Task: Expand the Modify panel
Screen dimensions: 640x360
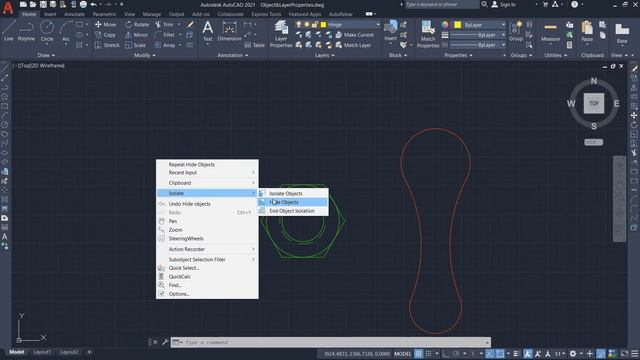Action: pos(144,56)
